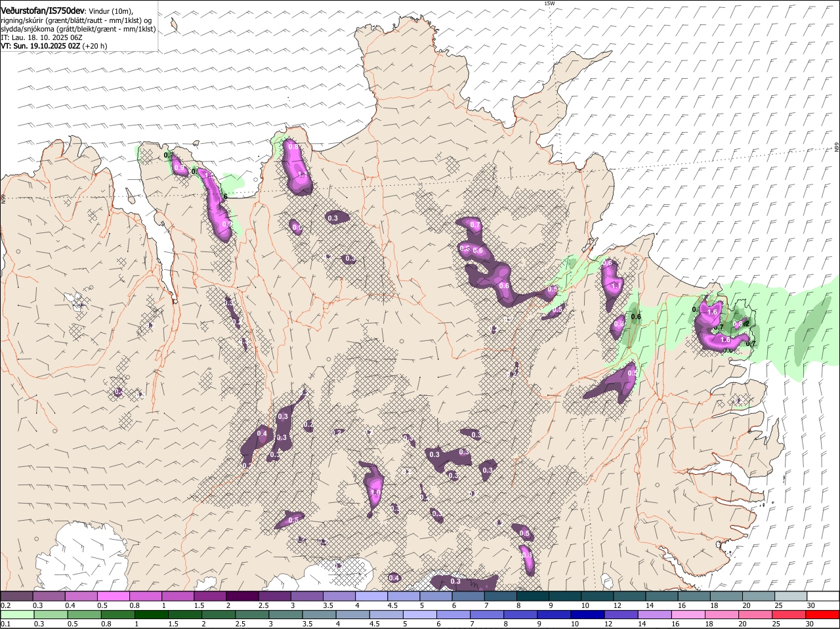
Task: Select the darkest purple swatch labeled 2 in the snow legend
Action: click(x=242, y=596)
